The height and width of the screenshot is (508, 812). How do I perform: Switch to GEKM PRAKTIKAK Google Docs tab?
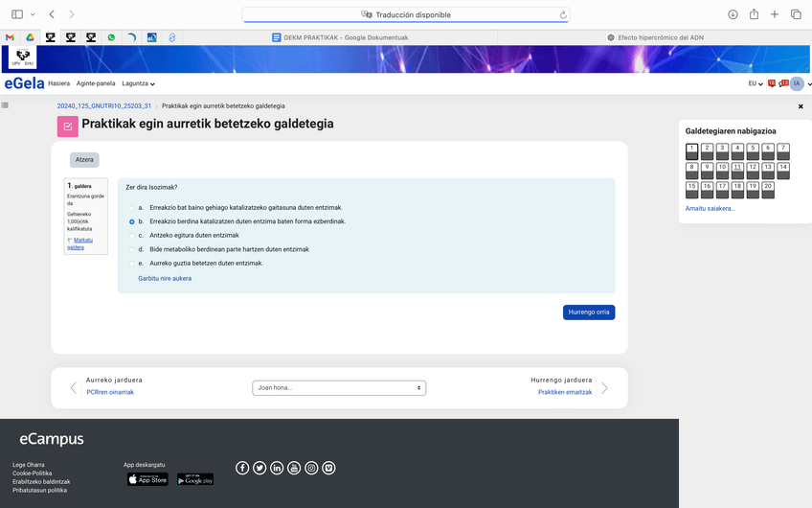[340, 37]
